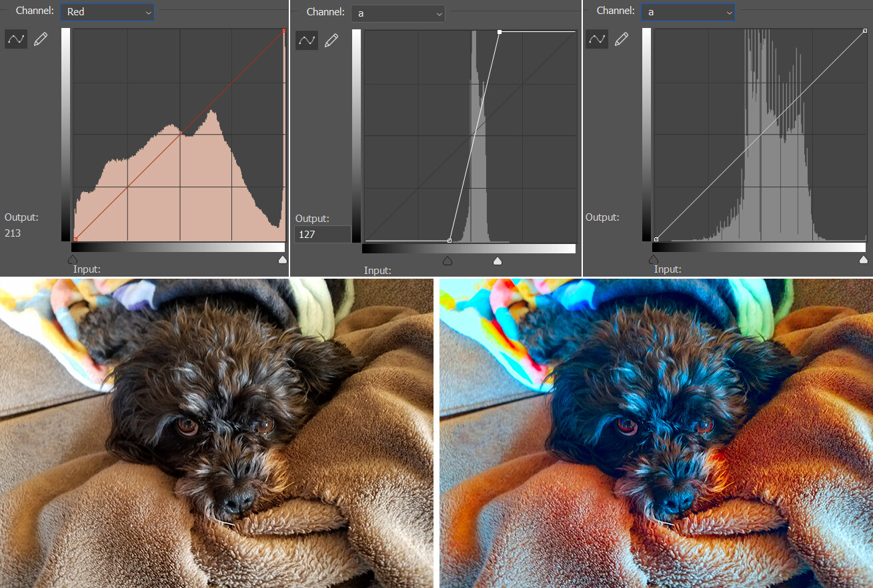Select the filled upper point on the steep a curve
This screenshot has height=588, width=873.
pos(500,32)
